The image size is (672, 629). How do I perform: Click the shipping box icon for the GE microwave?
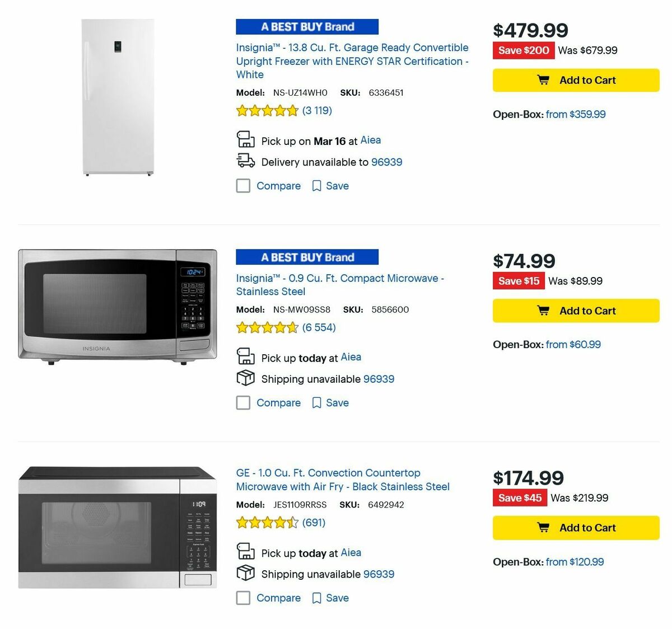click(x=244, y=573)
